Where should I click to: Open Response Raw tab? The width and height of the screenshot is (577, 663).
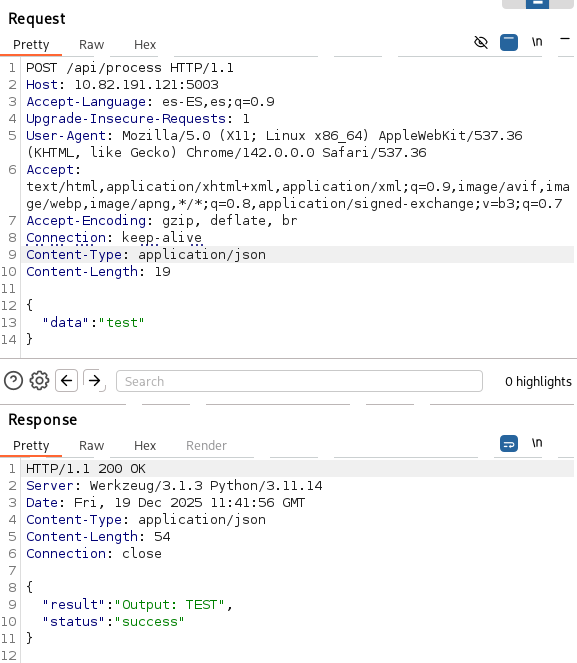91,445
